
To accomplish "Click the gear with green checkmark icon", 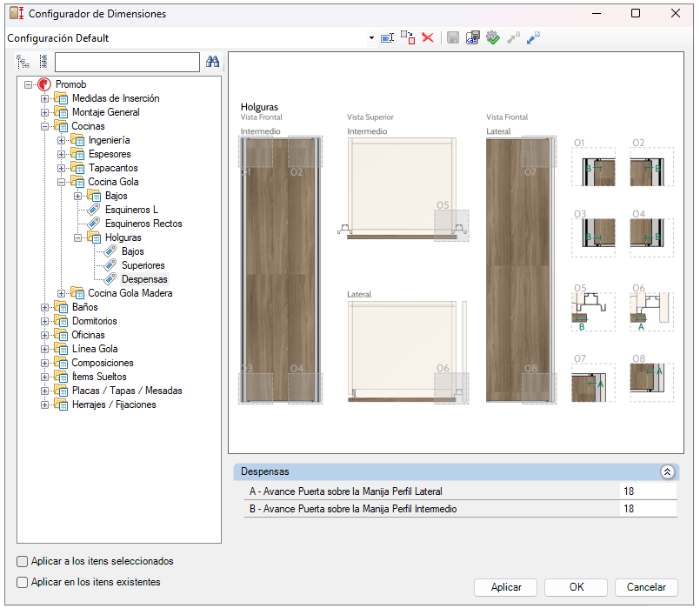I will tap(492, 37).
